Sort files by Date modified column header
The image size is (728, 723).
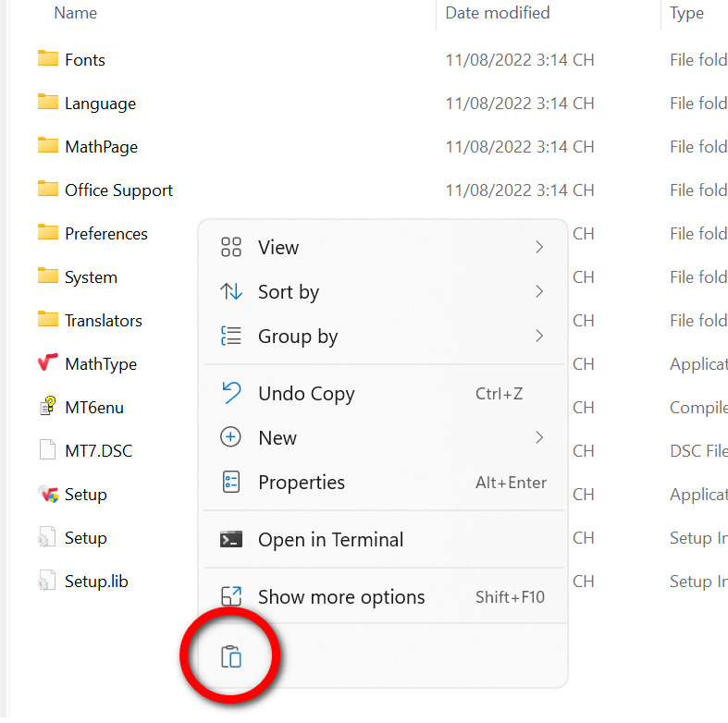(x=498, y=13)
